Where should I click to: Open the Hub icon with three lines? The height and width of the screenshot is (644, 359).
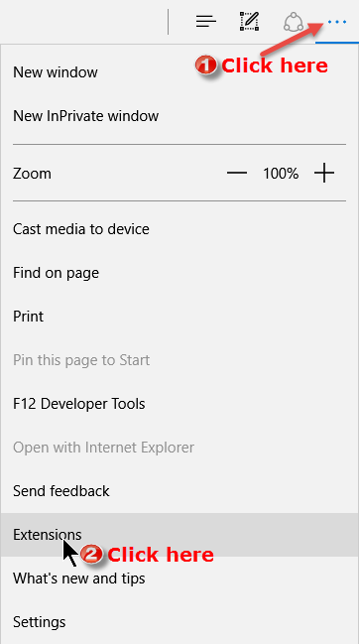coord(206,21)
